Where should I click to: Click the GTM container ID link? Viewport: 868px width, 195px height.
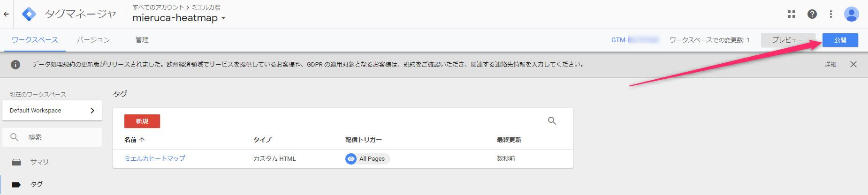635,40
